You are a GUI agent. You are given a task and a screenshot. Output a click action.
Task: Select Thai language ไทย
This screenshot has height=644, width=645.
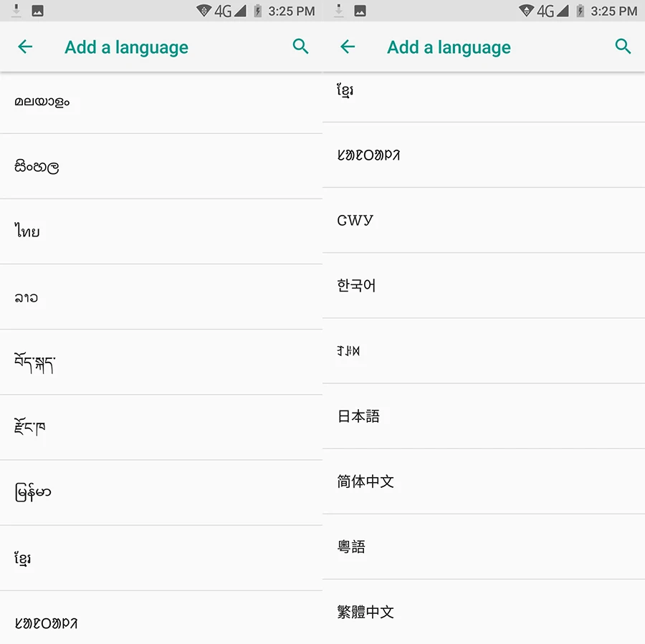[x=161, y=231]
